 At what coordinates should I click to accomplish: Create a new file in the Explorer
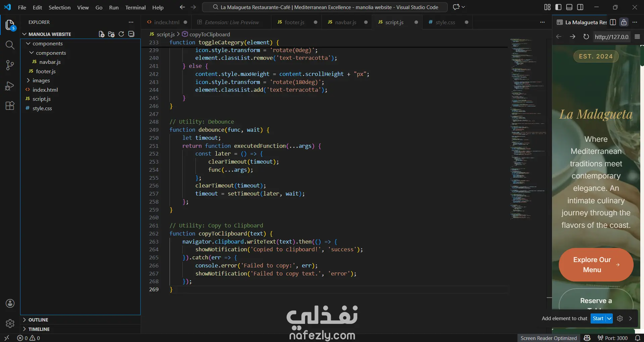click(101, 34)
